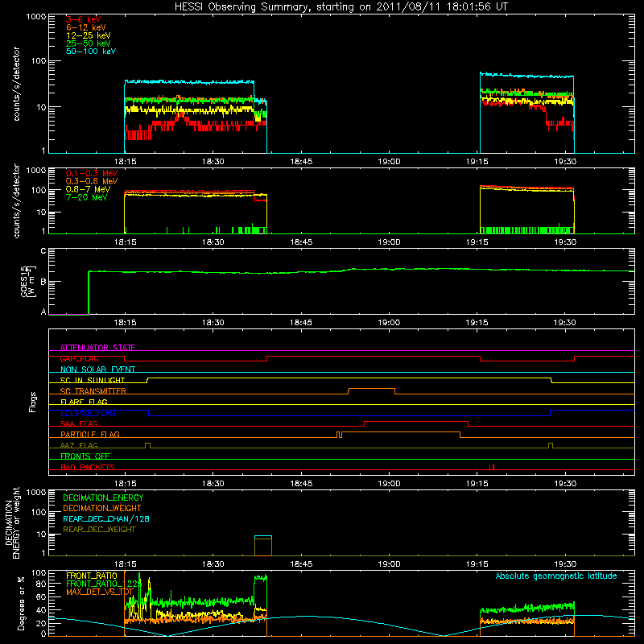The height and width of the screenshot is (644, 644).
Task: Click the vertical Flags axis title
Action: [33, 402]
